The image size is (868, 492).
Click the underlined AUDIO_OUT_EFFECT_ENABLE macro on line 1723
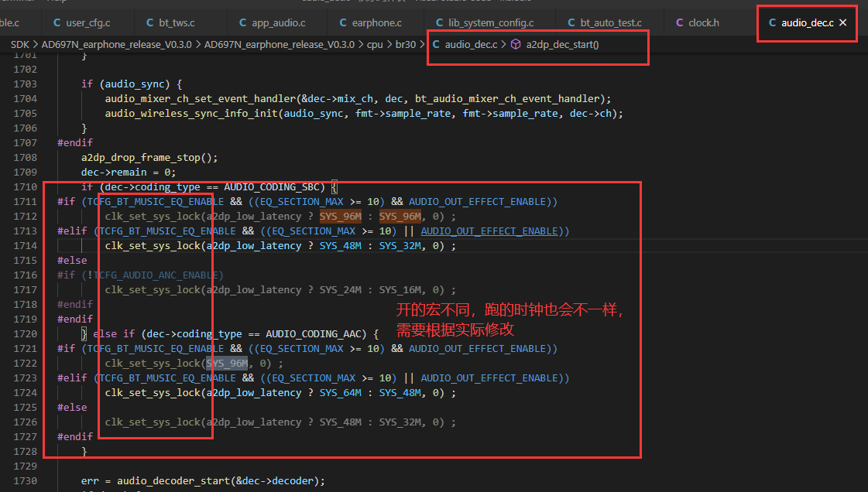[x=489, y=378]
